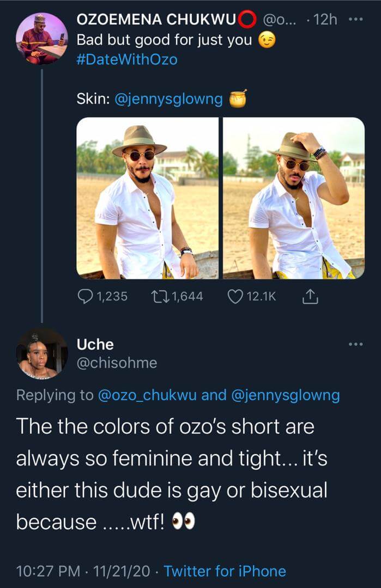This screenshot has height=588, width=381.
Task: Open the three-dot menu on Uche's reply
Action: click(356, 344)
